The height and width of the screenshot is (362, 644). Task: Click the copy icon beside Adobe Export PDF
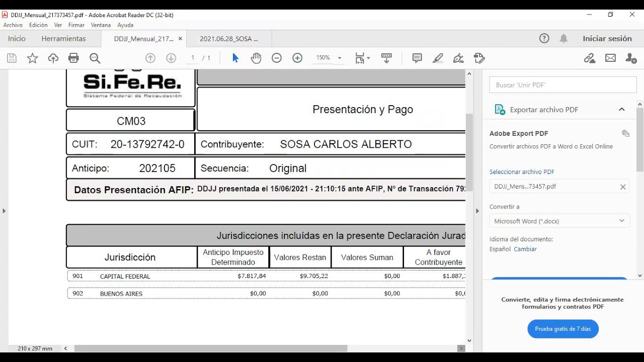tap(625, 133)
